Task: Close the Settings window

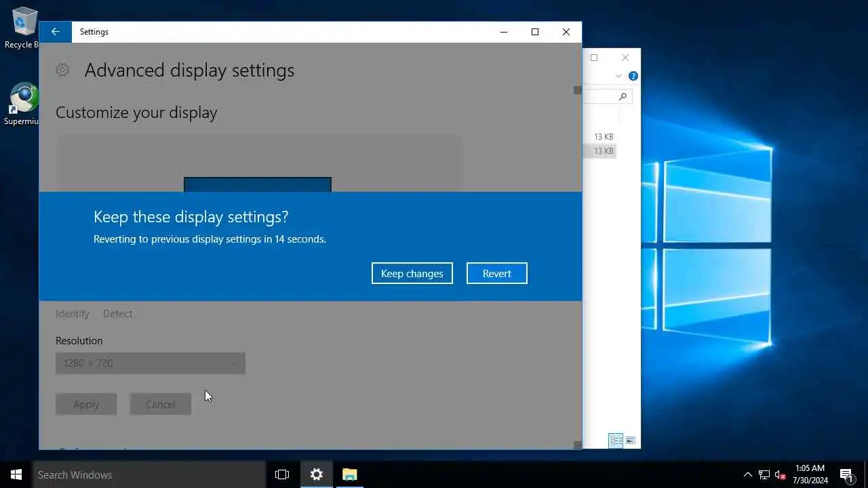Action: [x=566, y=32]
